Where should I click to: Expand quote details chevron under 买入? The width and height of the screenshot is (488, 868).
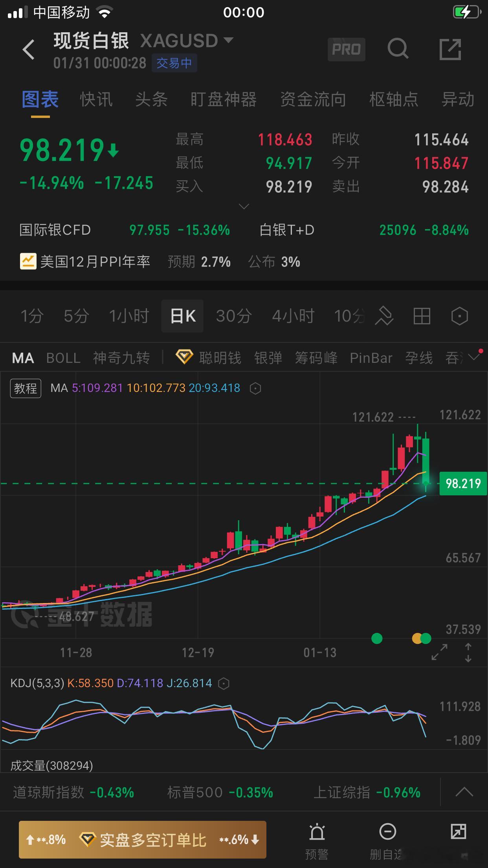pos(244,206)
